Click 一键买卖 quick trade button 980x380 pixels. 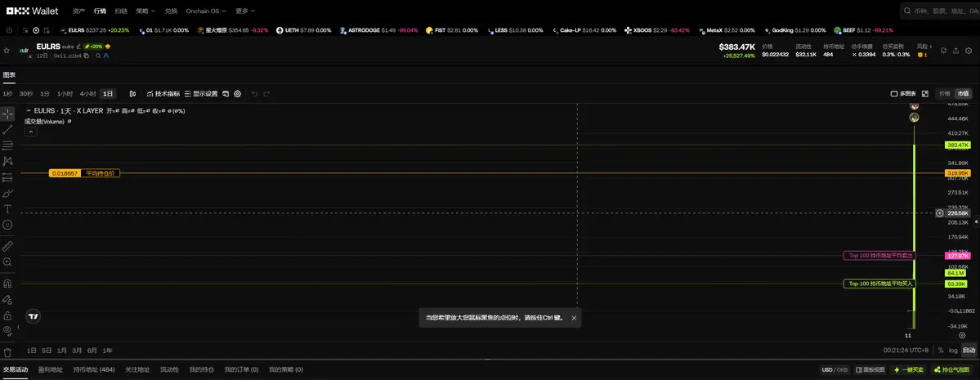tap(909, 370)
